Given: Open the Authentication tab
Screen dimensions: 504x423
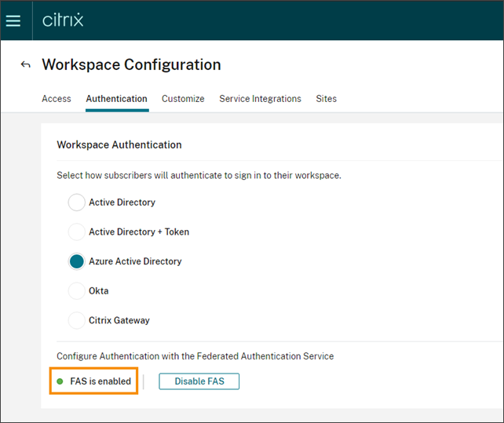Looking at the screenshot, I should coord(116,99).
